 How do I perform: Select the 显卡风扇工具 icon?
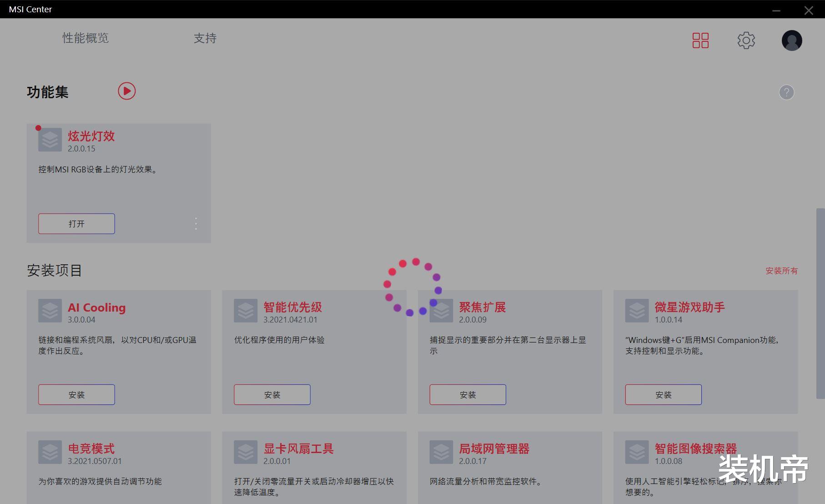(x=246, y=452)
